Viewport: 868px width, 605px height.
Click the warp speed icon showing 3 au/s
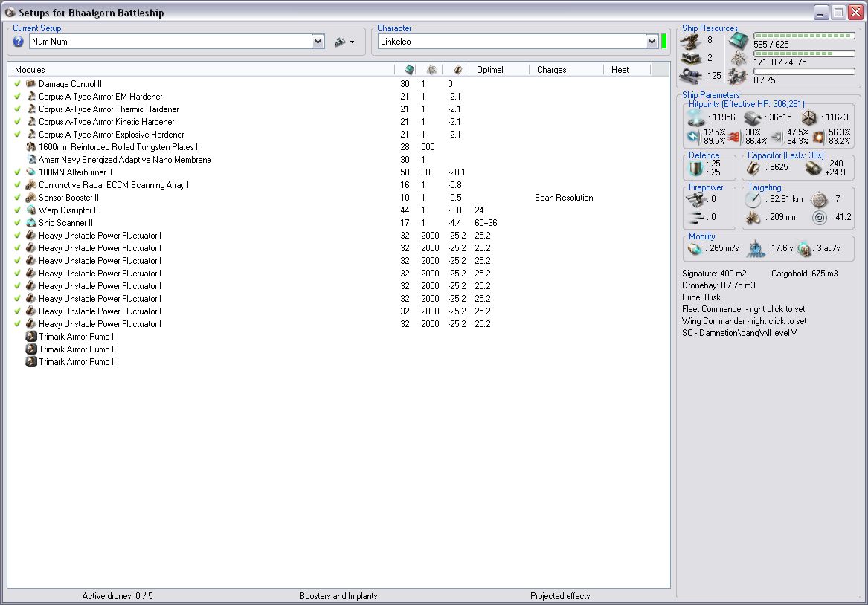point(804,249)
